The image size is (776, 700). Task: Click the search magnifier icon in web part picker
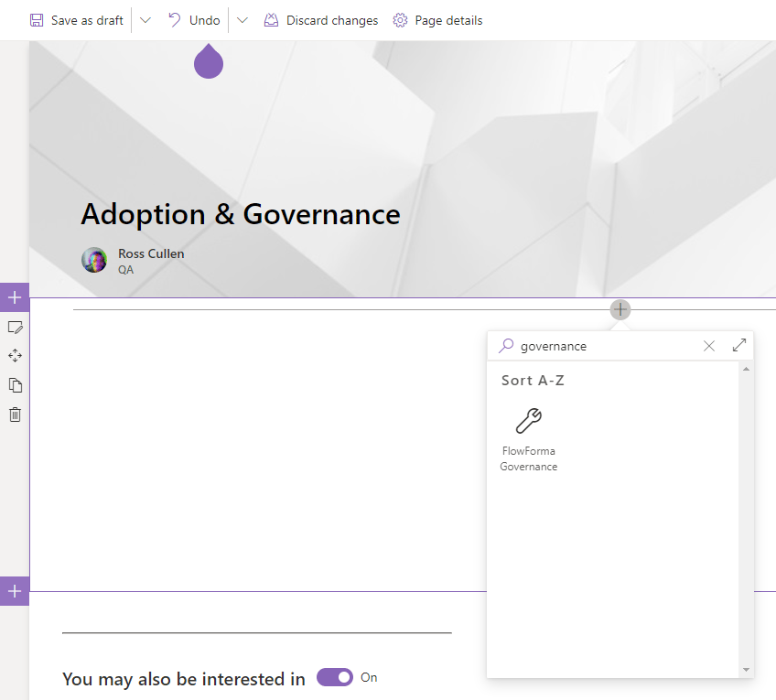pos(506,346)
